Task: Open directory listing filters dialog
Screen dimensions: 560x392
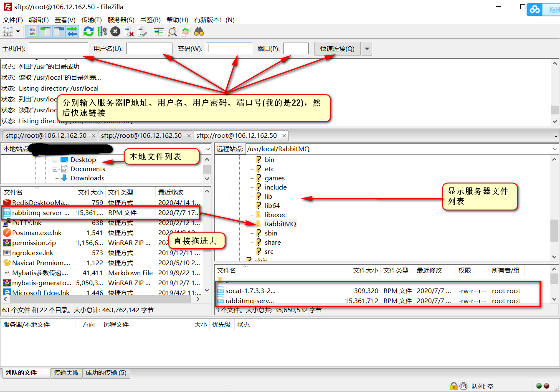Action: [x=159, y=31]
